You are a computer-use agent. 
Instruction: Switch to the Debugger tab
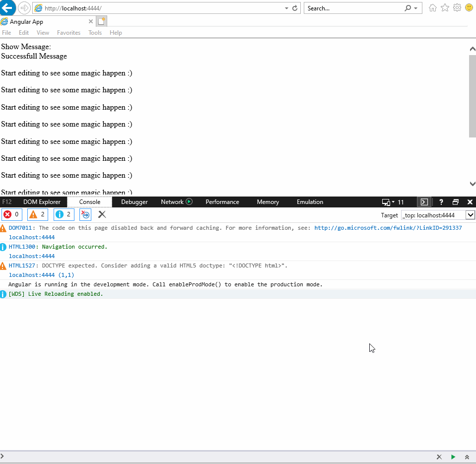click(x=134, y=202)
